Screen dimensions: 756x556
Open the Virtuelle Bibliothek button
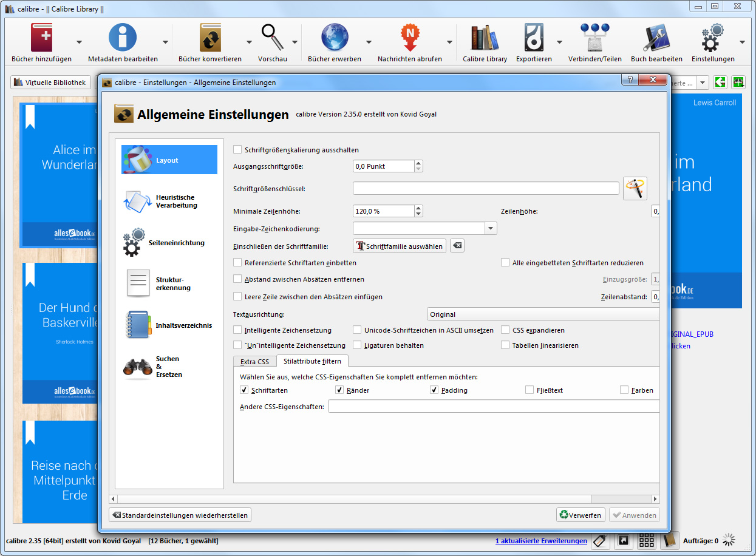click(x=50, y=83)
